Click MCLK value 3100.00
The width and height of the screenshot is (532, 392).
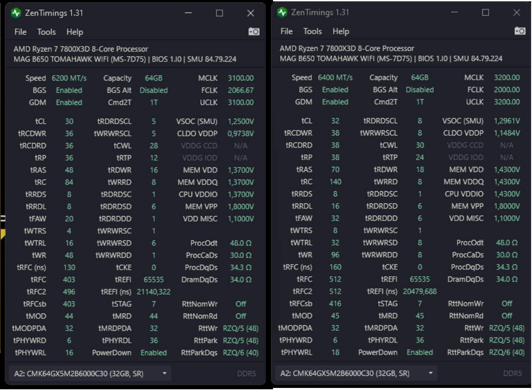point(241,78)
